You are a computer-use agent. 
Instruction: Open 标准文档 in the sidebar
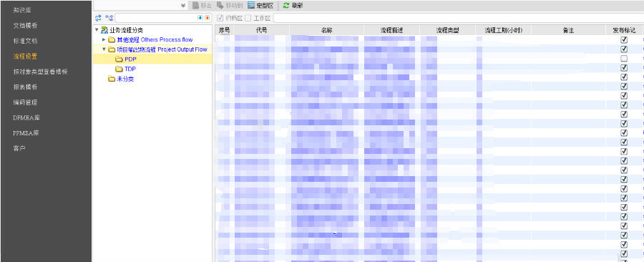pos(26,41)
